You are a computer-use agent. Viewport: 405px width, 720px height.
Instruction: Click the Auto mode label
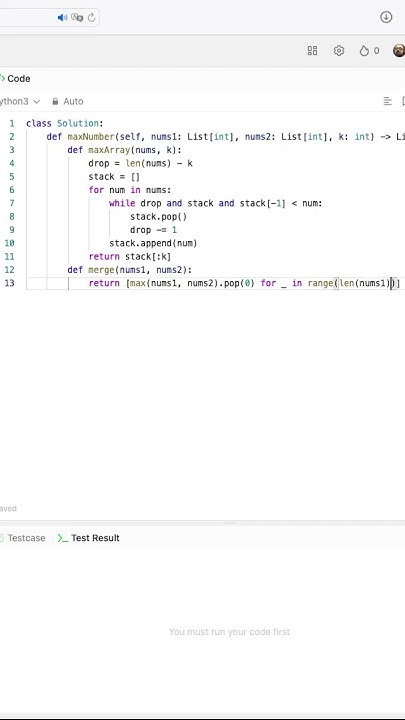(73, 101)
